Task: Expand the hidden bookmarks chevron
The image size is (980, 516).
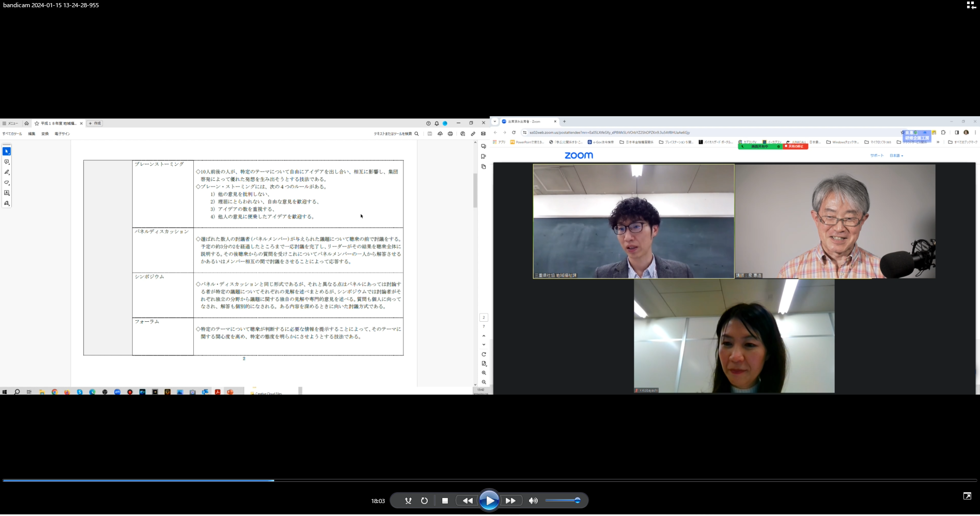Action: coord(938,142)
